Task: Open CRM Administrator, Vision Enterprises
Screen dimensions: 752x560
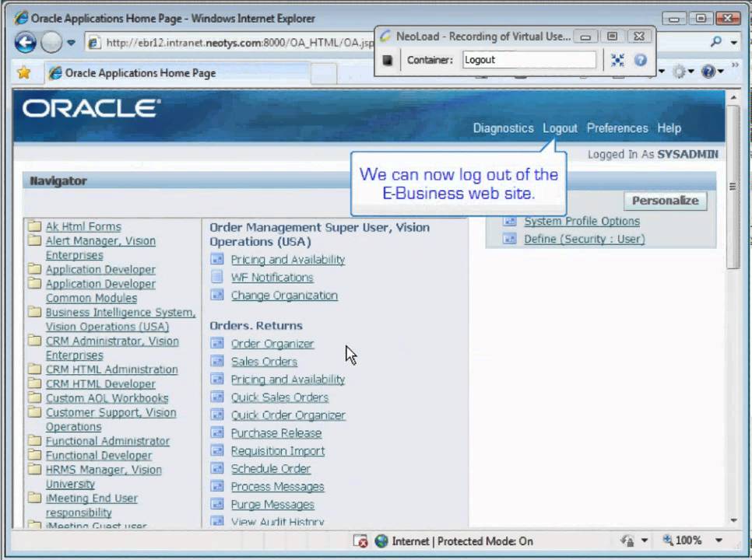Action: point(112,348)
